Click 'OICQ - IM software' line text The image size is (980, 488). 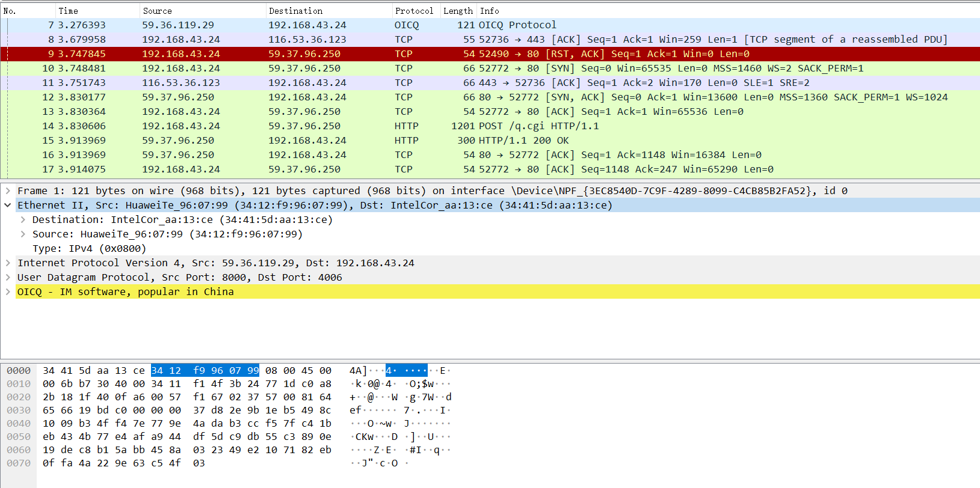click(125, 291)
